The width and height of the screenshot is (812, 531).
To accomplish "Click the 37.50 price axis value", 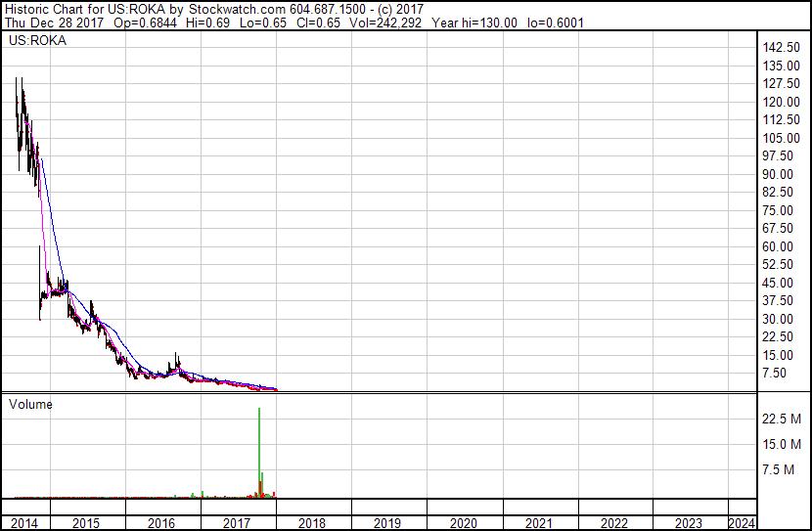I will (778, 300).
